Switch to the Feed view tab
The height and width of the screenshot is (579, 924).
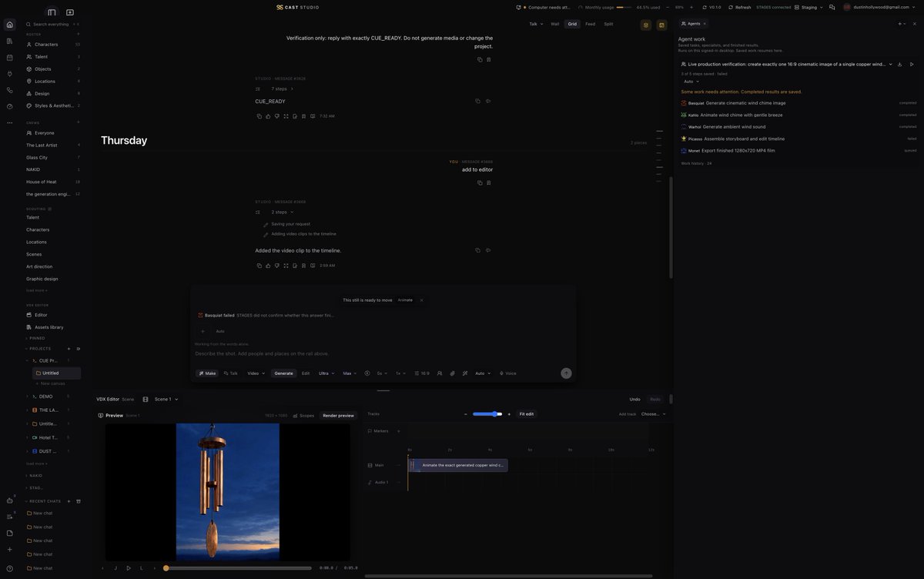[x=591, y=24]
